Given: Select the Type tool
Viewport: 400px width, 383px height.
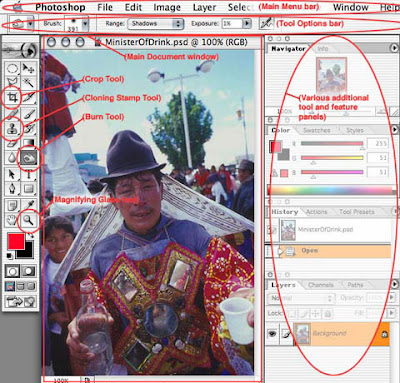Looking at the screenshot, I should [x=29, y=174].
